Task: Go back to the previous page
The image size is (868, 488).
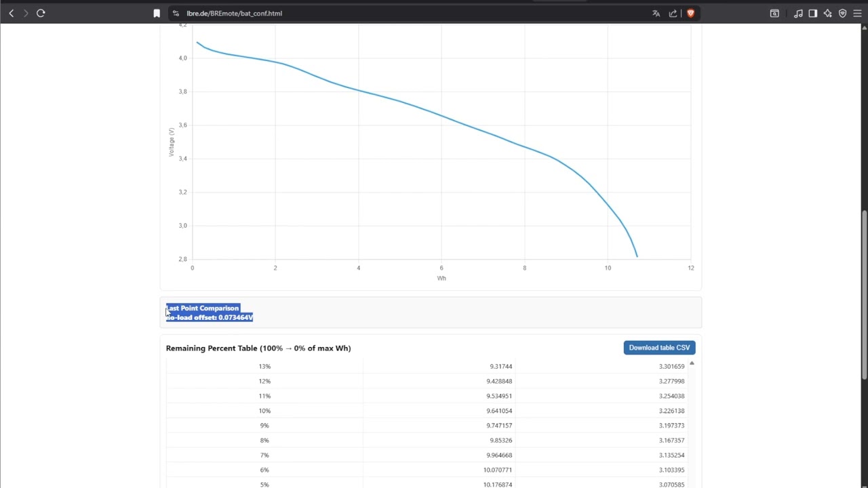Action: 11,13
